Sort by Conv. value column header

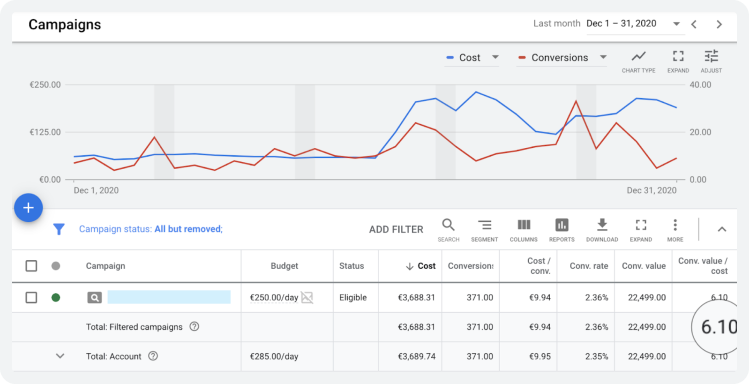643,266
